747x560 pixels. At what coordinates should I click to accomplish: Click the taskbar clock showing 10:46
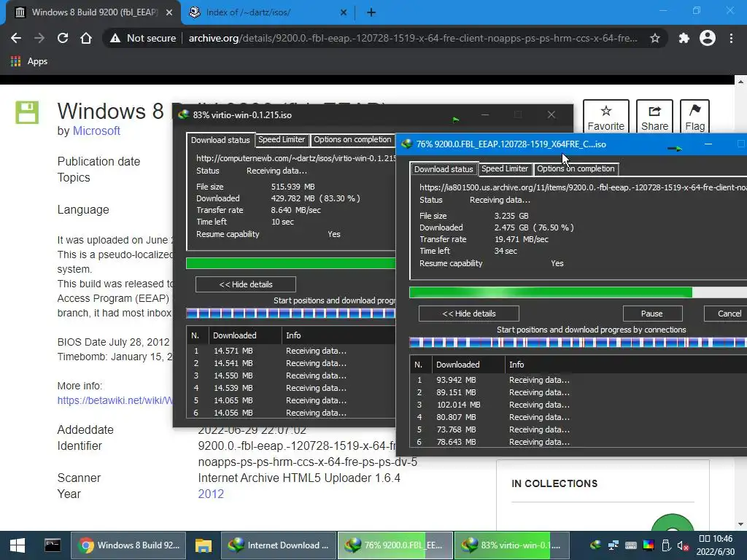pos(715,545)
